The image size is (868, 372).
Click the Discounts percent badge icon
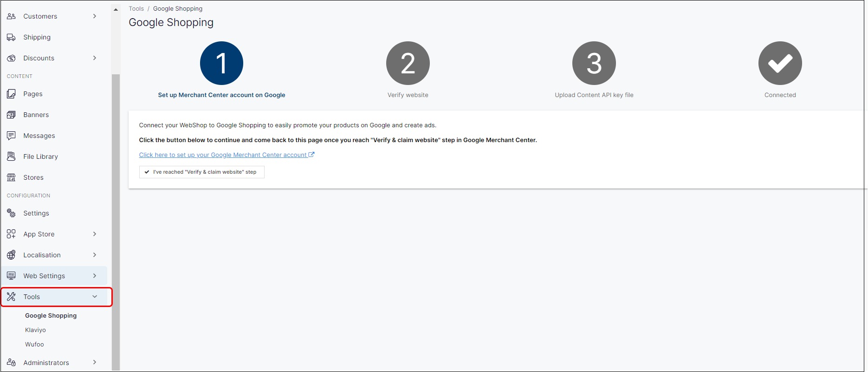[x=11, y=58]
